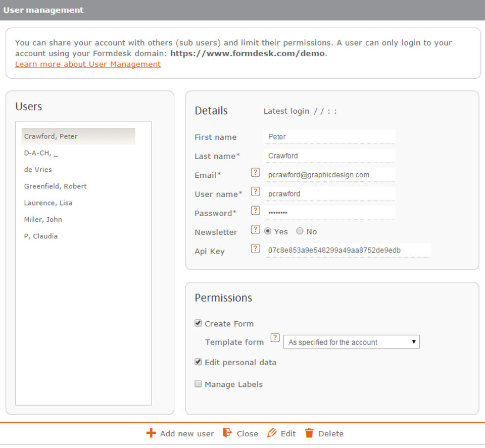485x448 pixels.
Task: Click the pencil Edit icon
Action: coord(272,433)
